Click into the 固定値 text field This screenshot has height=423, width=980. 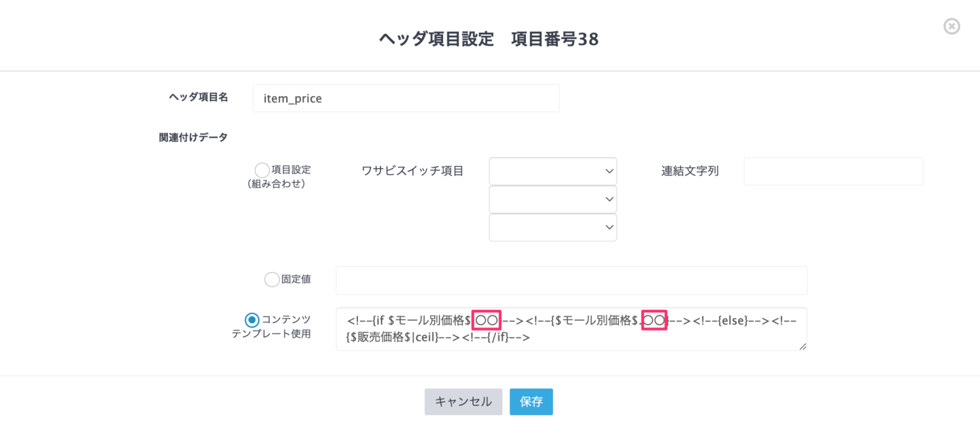pyautogui.click(x=571, y=280)
